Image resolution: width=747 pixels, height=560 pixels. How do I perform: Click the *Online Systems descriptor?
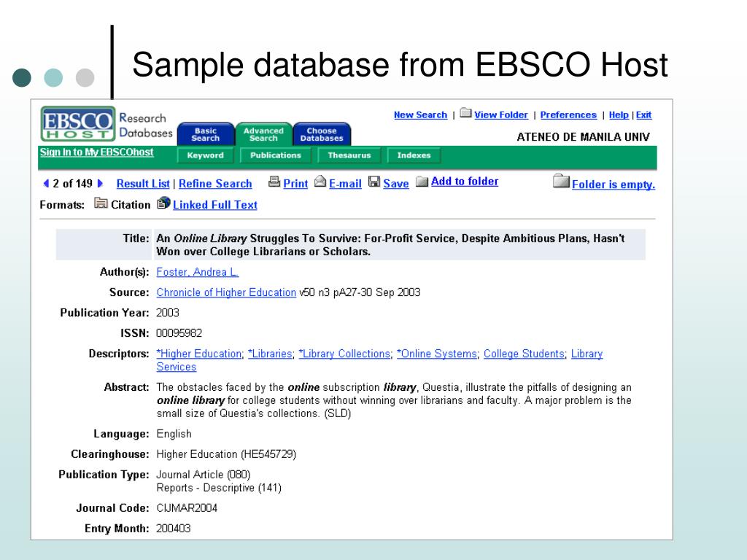click(437, 354)
